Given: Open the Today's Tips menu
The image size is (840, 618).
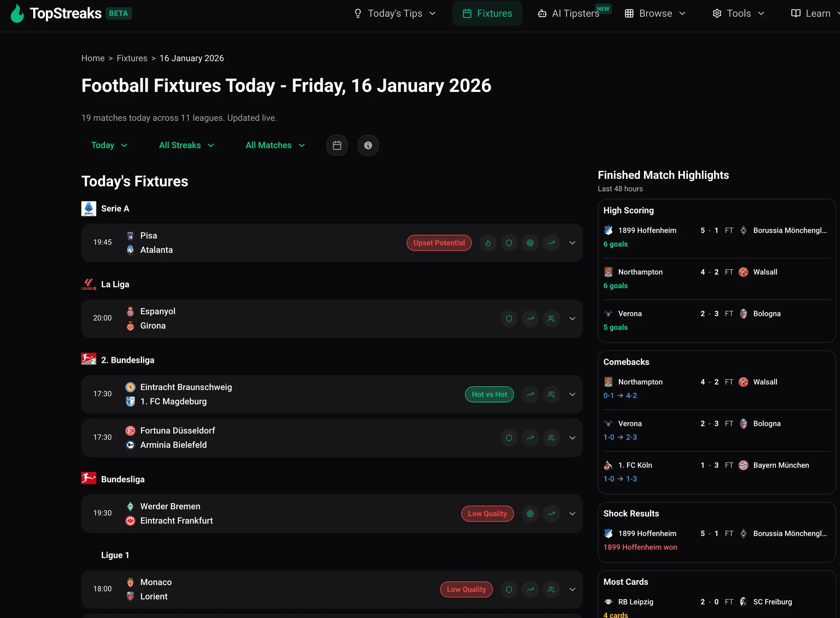Looking at the screenshot, I should tap(395, 14).
